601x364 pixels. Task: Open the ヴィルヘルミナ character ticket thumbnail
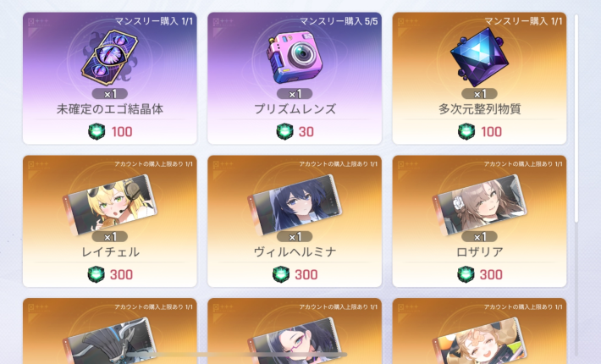(295, 205)
